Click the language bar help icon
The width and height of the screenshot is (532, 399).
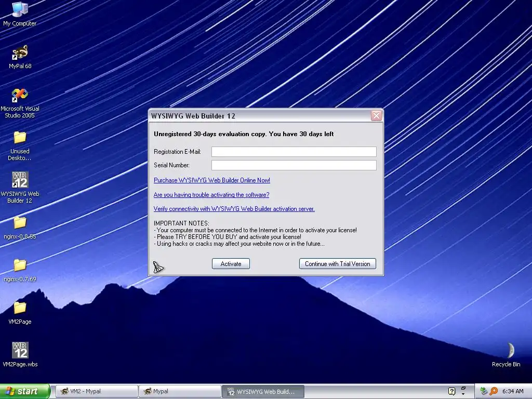pyautogui.click(x=451, y=391)
